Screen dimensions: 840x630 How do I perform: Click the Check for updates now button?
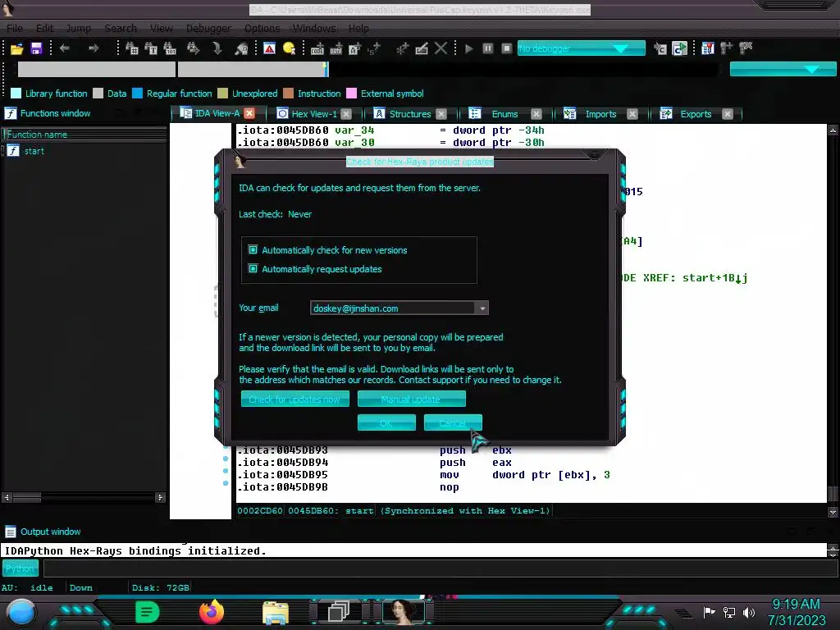pyautogui.click(x=295, y=399)
